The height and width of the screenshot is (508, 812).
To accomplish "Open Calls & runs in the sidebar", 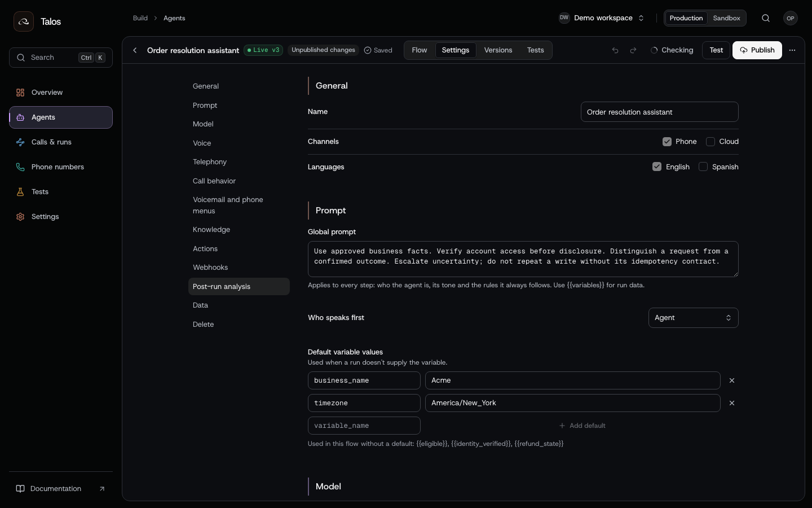I will (x=61, y=142).
